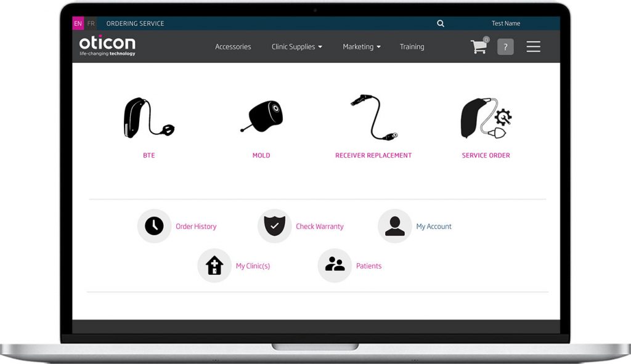Image resolution: width=631 pixels, height=364 pixels.
Task: Open the SERVICE ORDER text link
Action: point(486,155)
